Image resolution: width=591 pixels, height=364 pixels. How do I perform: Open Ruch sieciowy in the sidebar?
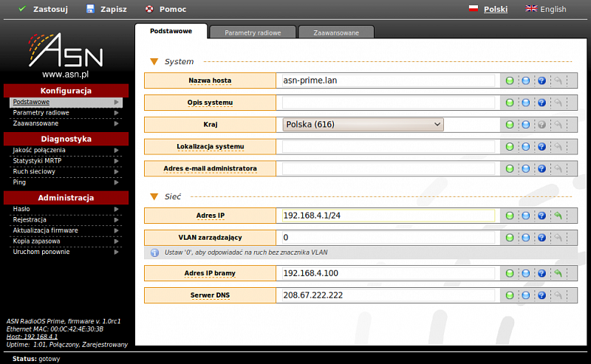pyautogui.click(x=66, y=171)
